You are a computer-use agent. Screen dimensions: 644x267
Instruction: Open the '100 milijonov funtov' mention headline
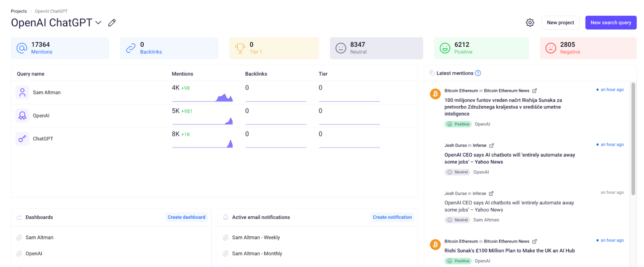[503, 107]
